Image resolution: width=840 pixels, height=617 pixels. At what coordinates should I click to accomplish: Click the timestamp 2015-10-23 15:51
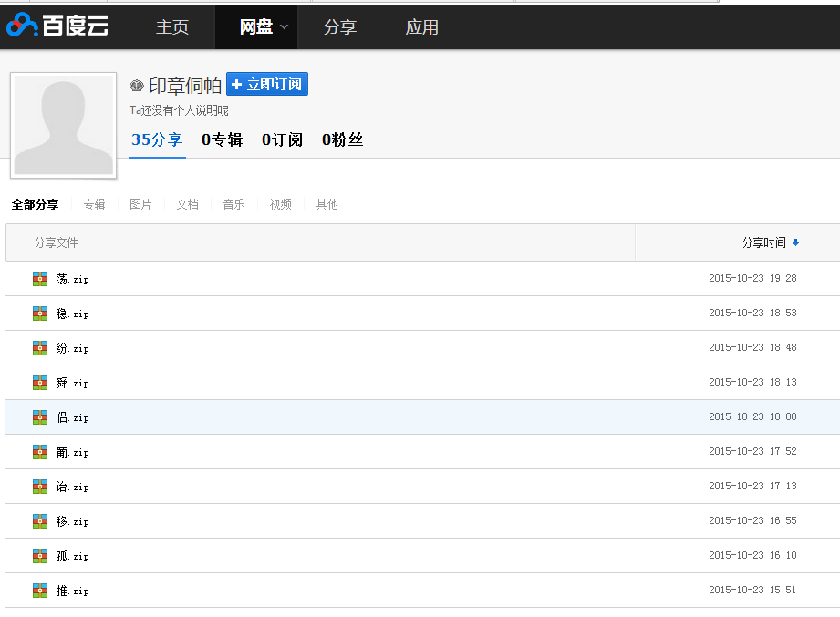(752, 590)
